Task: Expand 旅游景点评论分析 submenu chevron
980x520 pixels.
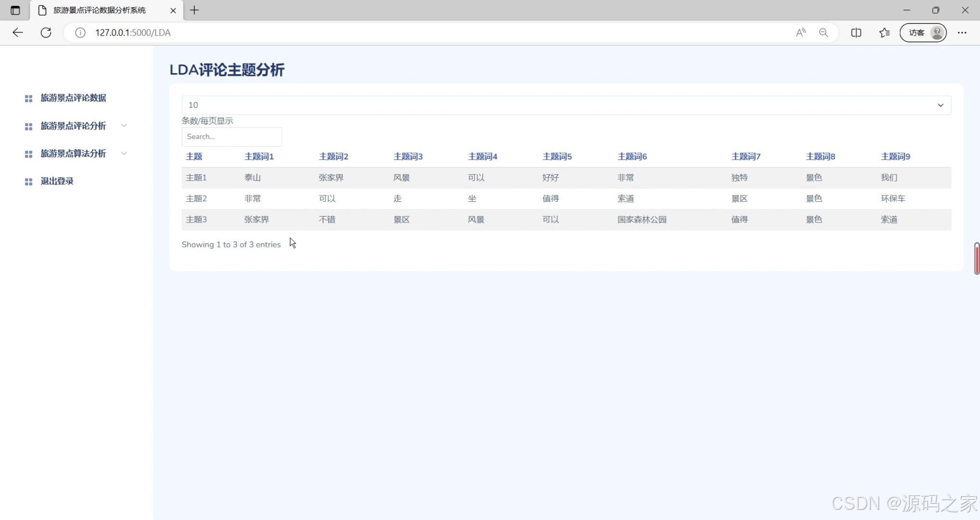Action: (x=124, y=126)
